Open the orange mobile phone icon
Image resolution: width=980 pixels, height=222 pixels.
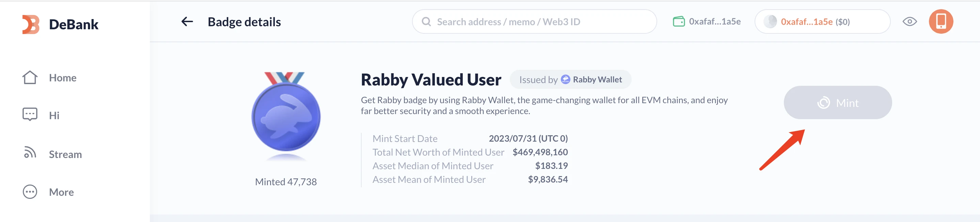pyautogui.click(x=941, y=22)
